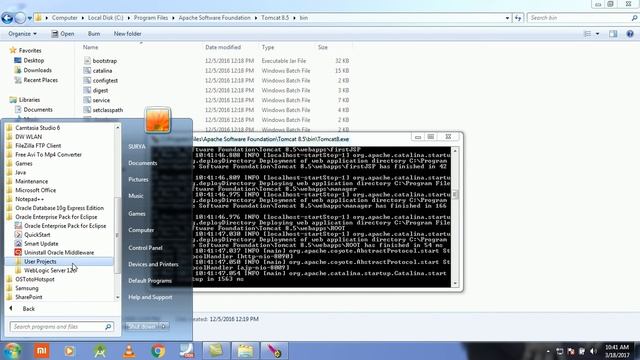Image resolution: width=640 pixels, height=360 pixels.
Task: Open the VLC cone taskbar icon
Action: click(129, 351)
